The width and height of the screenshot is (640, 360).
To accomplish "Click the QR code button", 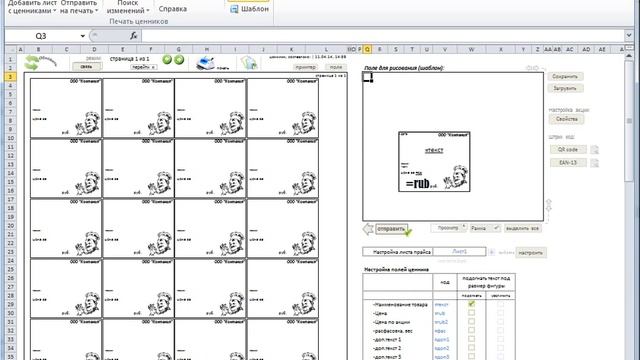I will coord(568,149).
